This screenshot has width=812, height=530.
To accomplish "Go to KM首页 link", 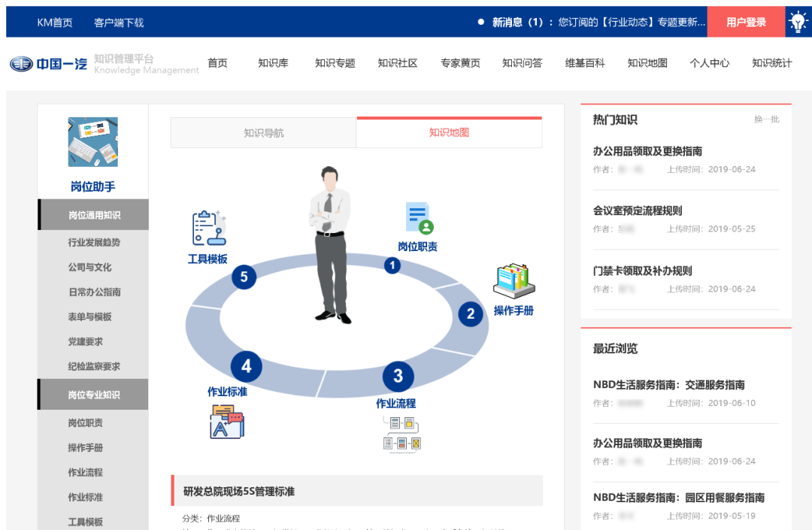I will click(55, 23).
